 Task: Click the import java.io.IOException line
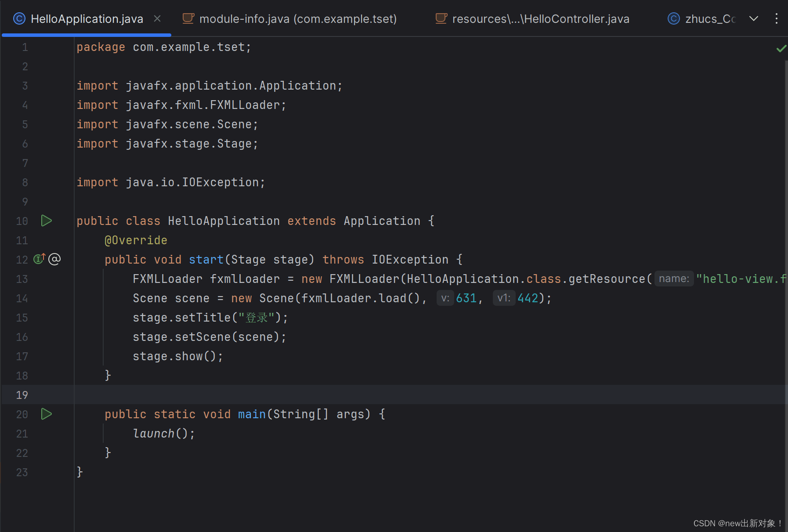pyautogui.click(x=171, y=182)
